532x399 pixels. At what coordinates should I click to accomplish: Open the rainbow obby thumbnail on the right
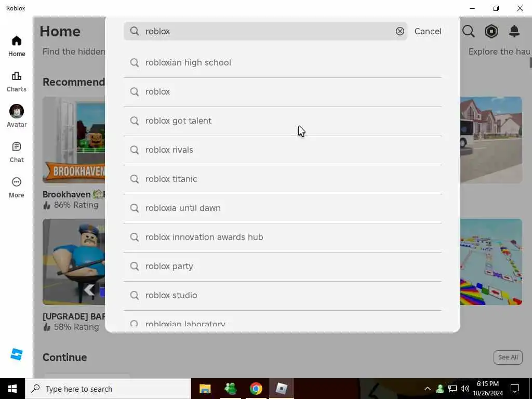coord(491,262)
